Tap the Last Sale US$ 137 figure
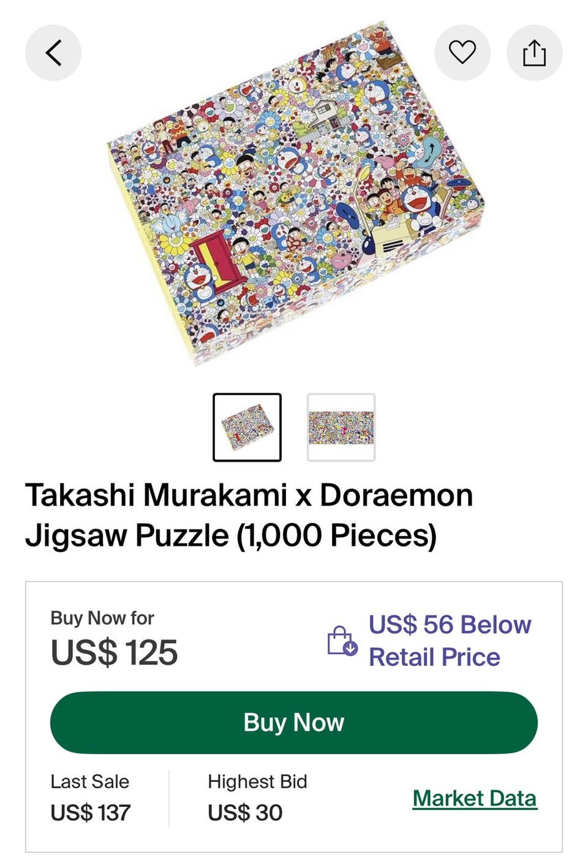 91,813
